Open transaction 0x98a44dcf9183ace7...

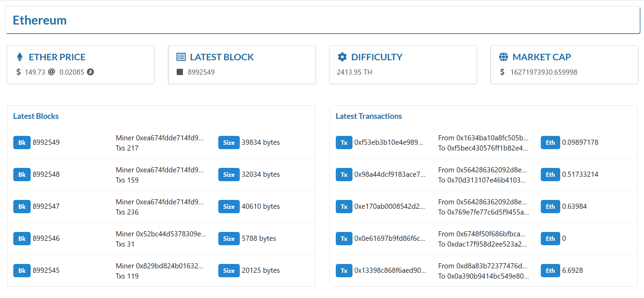coord(390,174)
